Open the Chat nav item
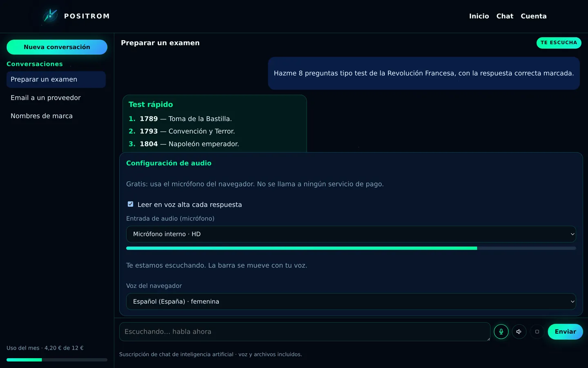 [x=505, y=16]
